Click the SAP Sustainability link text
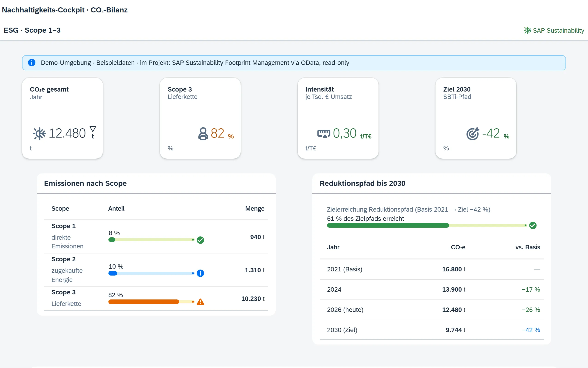The image size is (588, 368). (558, 30)
